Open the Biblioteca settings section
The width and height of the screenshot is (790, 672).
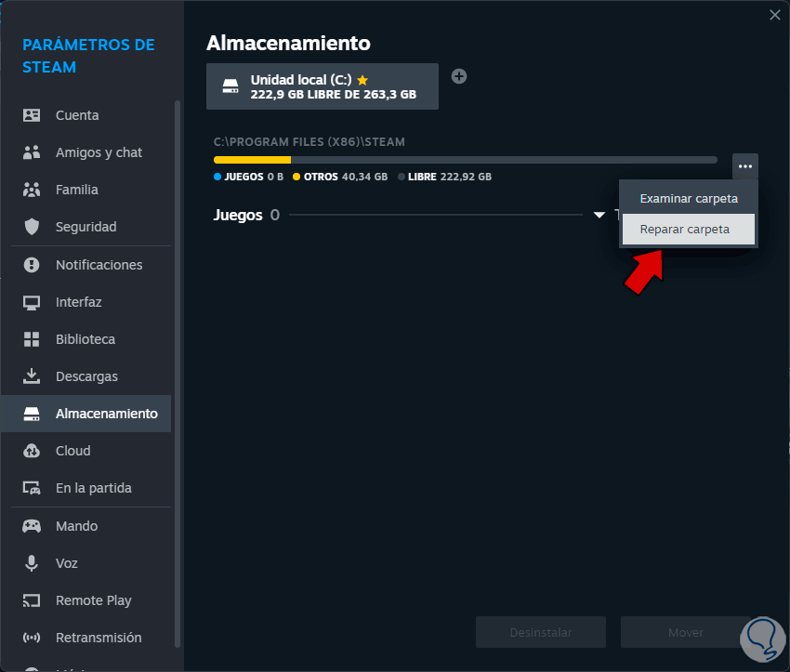(86, 339)
